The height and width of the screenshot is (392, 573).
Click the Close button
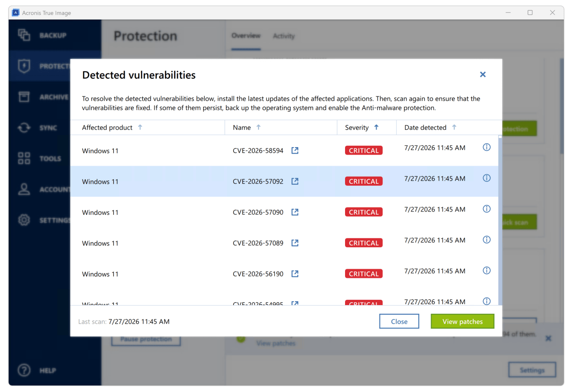click(x=399, y=321)
